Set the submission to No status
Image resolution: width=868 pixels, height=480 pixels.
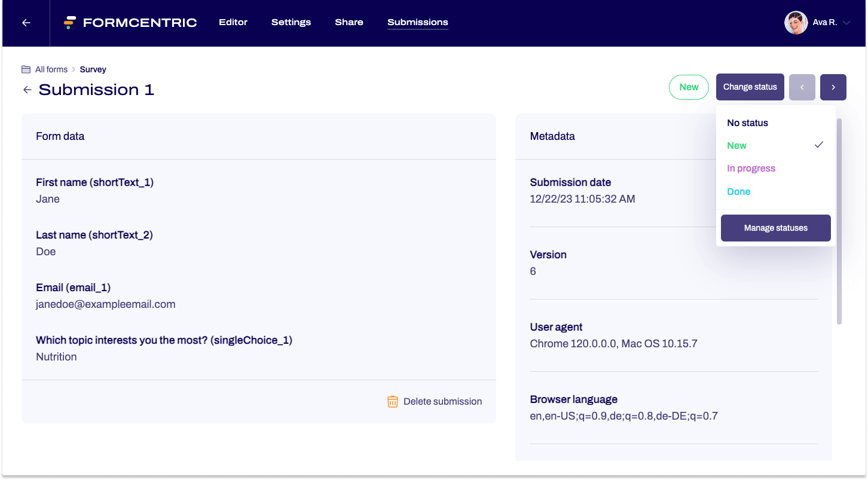747,123
